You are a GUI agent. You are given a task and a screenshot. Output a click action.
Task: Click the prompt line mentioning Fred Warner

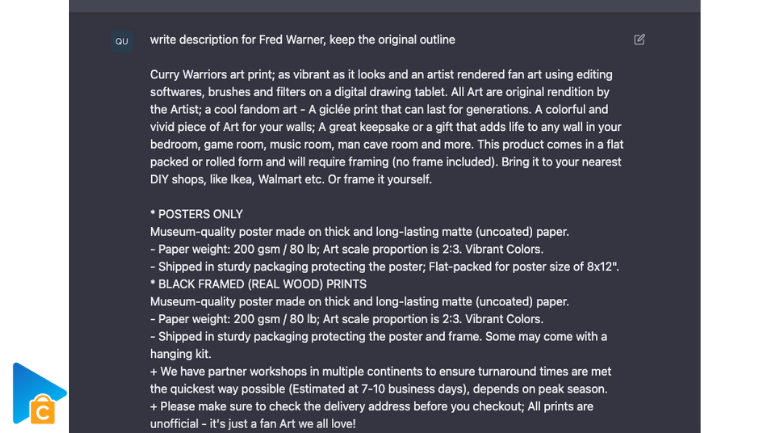pyautogui.click(x=302, y=40)
